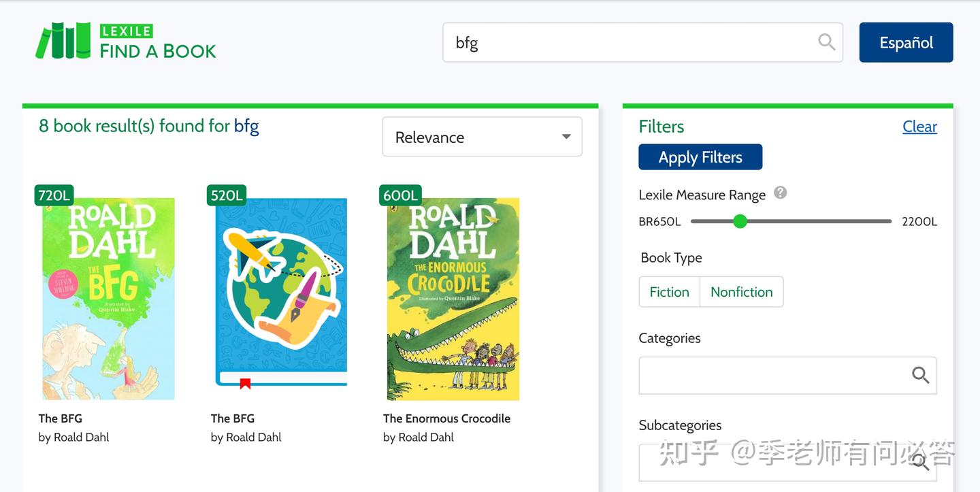Viewport: 980px width, 492px height.
Task: Open the first The BFG cover thumbnail
Action: (108, 299)
